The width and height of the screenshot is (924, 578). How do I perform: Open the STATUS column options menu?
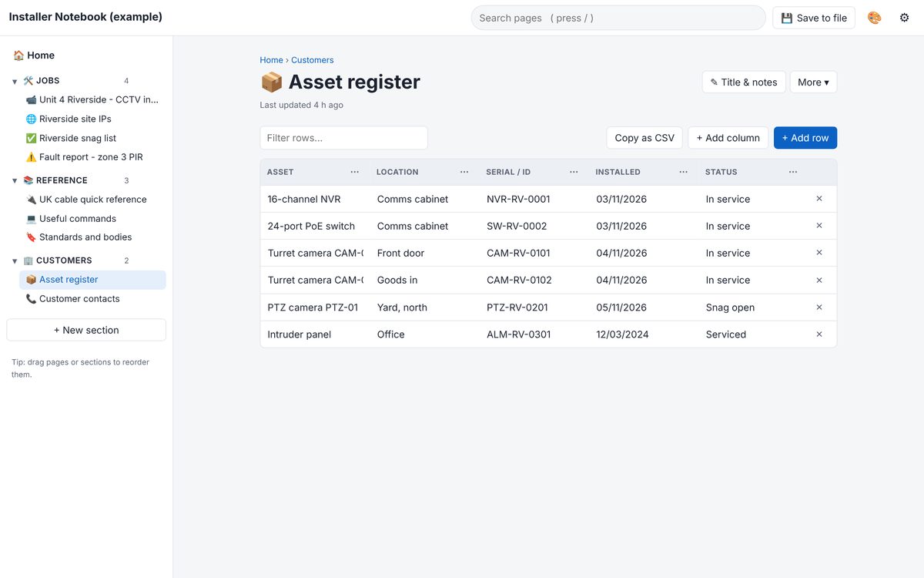[x=793, y=172]
